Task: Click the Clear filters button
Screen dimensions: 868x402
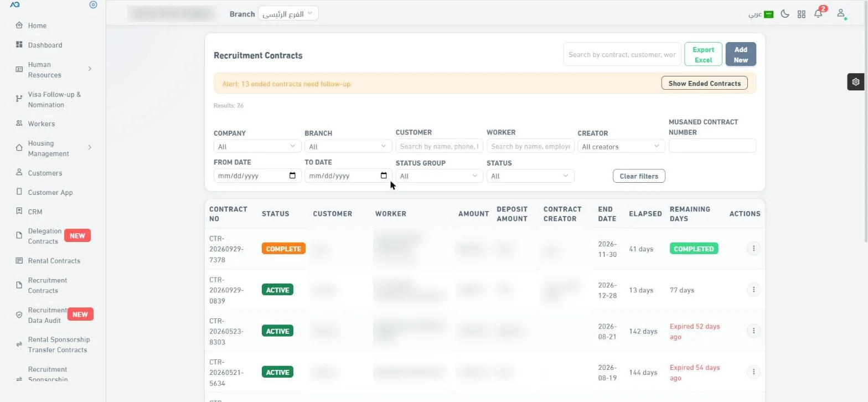Action: (x=639, y=176)
